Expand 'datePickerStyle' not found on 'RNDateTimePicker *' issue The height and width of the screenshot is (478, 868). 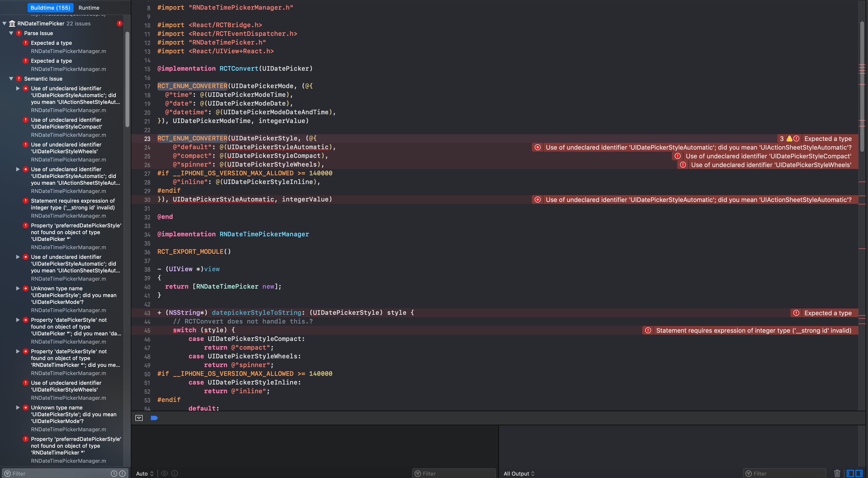click(18, 352)
